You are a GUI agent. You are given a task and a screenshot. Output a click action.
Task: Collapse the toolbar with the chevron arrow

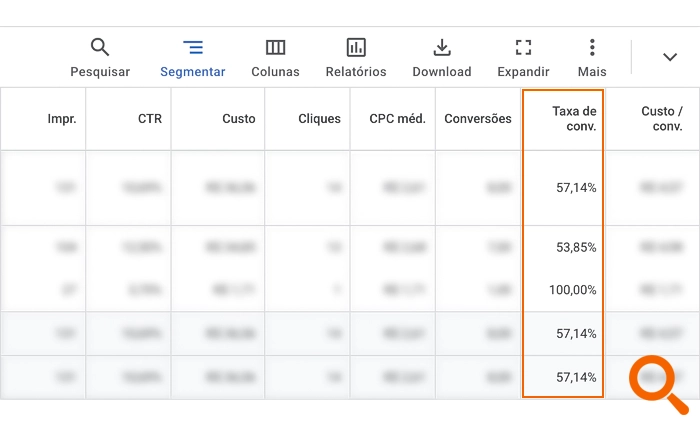[670, 57]
